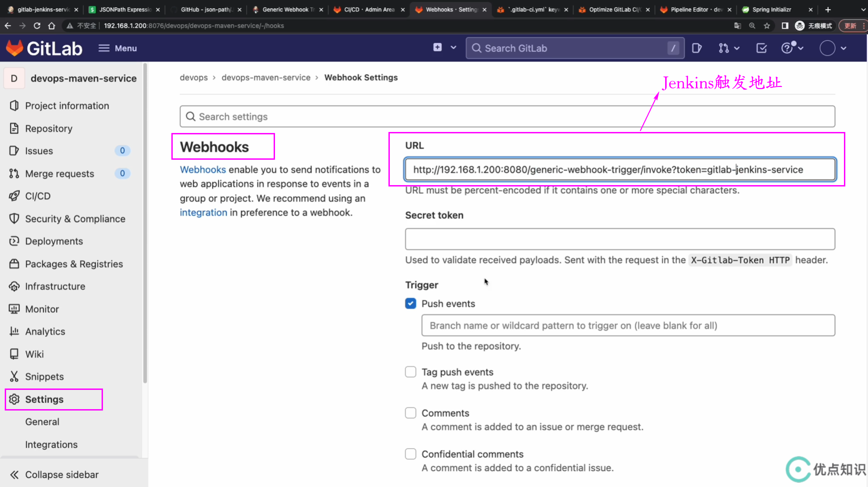Open General under Settings
868x487 pixels.
click(42, 422)
